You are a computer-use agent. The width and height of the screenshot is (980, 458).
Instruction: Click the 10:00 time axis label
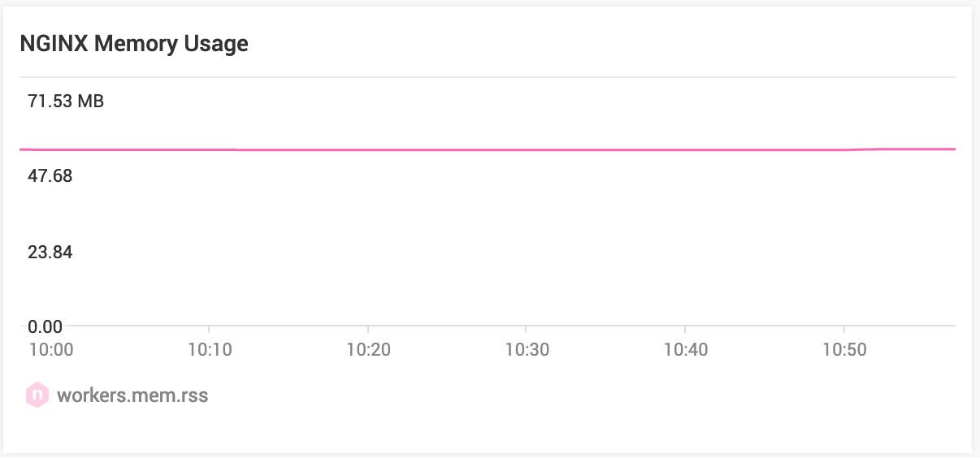[51, 350]
